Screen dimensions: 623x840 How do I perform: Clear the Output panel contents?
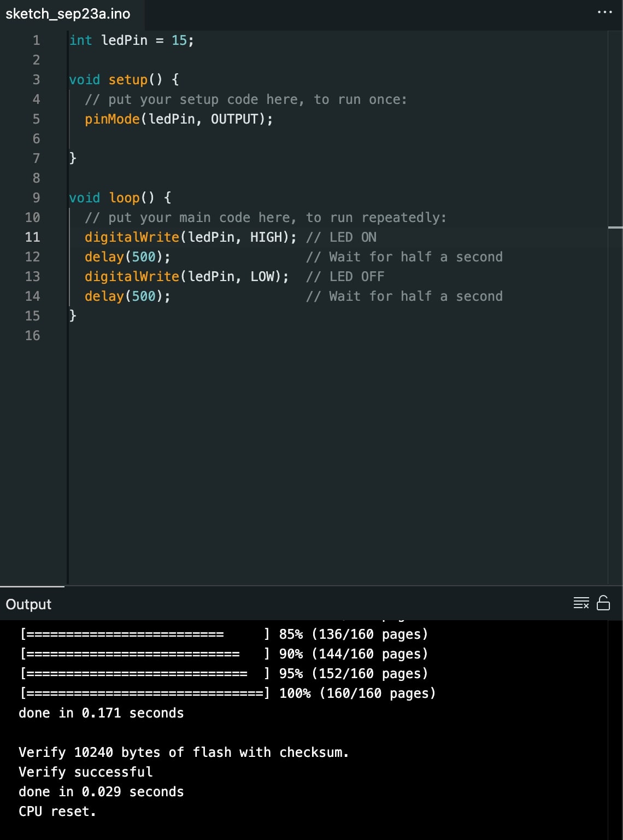581,603
